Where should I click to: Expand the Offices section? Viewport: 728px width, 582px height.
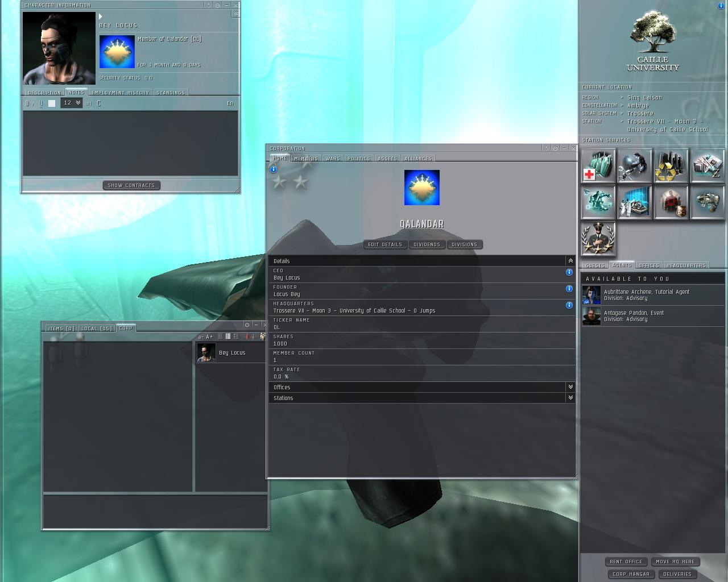[x=570, y=387]
